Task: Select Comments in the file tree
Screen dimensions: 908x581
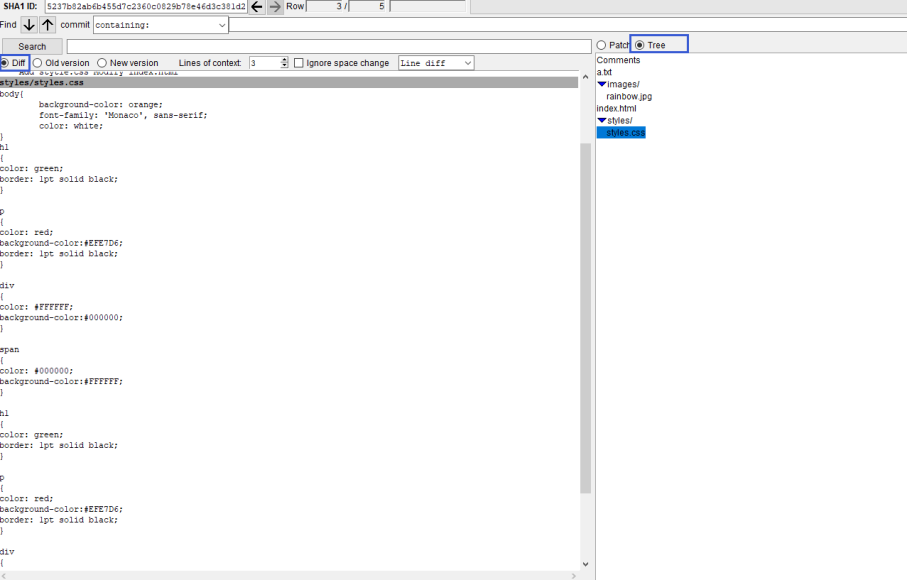Action: 618,60
